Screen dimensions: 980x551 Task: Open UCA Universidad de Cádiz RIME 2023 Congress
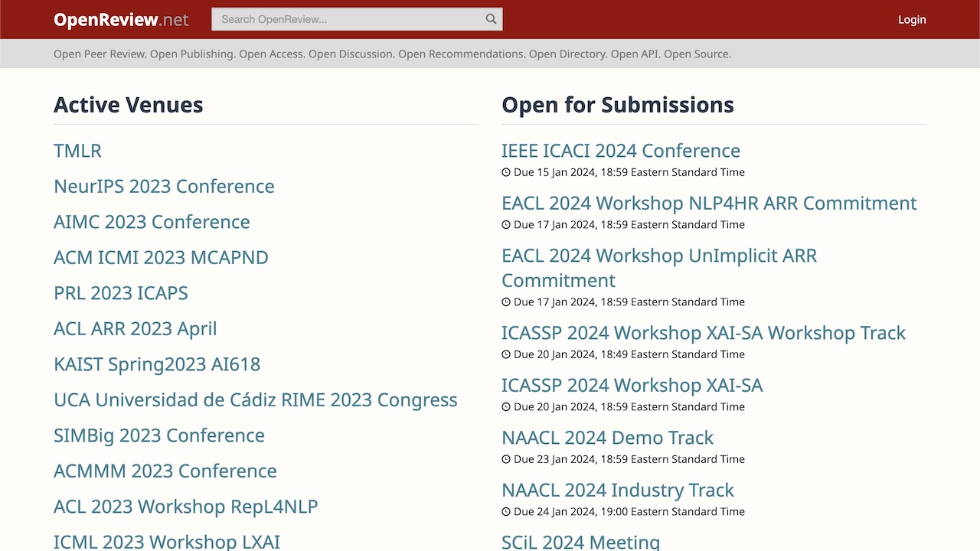[x=256, y=399]
